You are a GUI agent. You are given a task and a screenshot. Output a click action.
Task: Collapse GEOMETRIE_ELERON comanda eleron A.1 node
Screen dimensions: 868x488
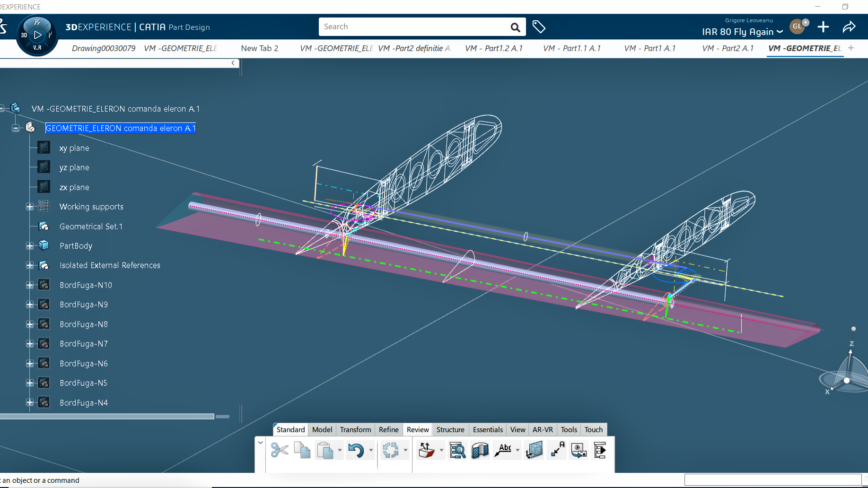coord(16,128)
